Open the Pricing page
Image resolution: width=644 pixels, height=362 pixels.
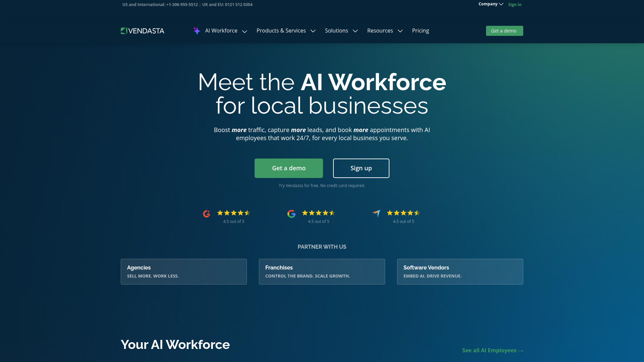pyautogui.click(x=420, y=31)
